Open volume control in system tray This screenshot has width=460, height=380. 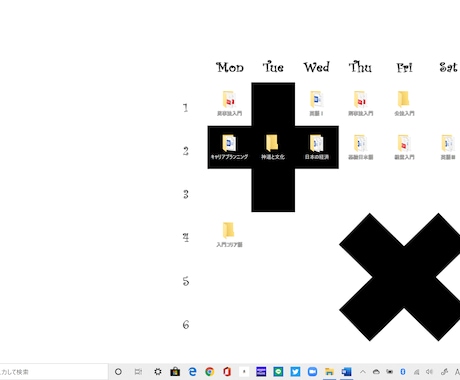(x=430, y=372)
